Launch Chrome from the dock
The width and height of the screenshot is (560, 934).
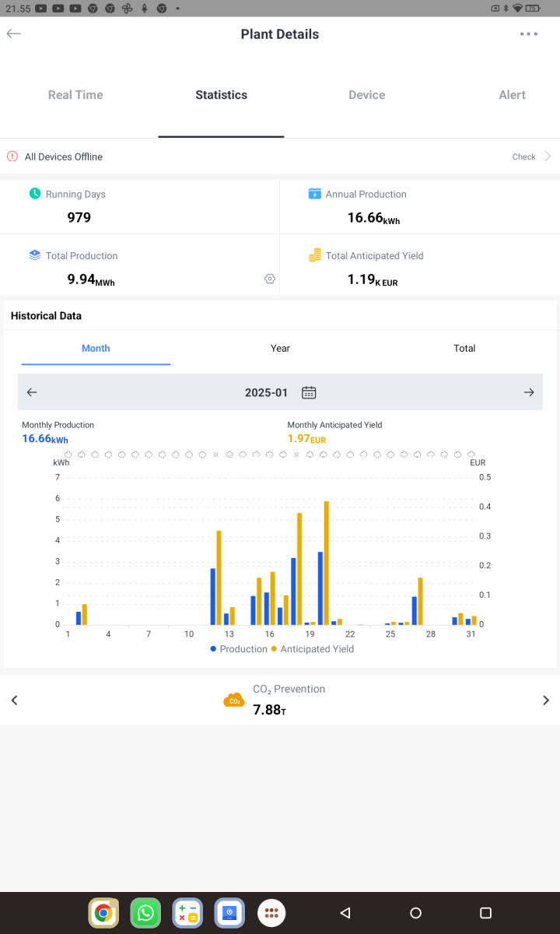[103, 913]
